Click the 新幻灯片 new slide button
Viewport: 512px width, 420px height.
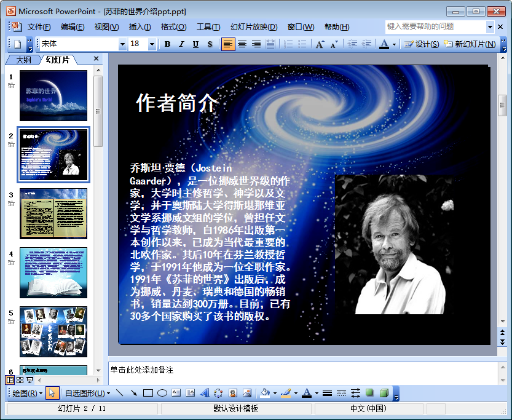pyautogui.click(x=471, y=44)
